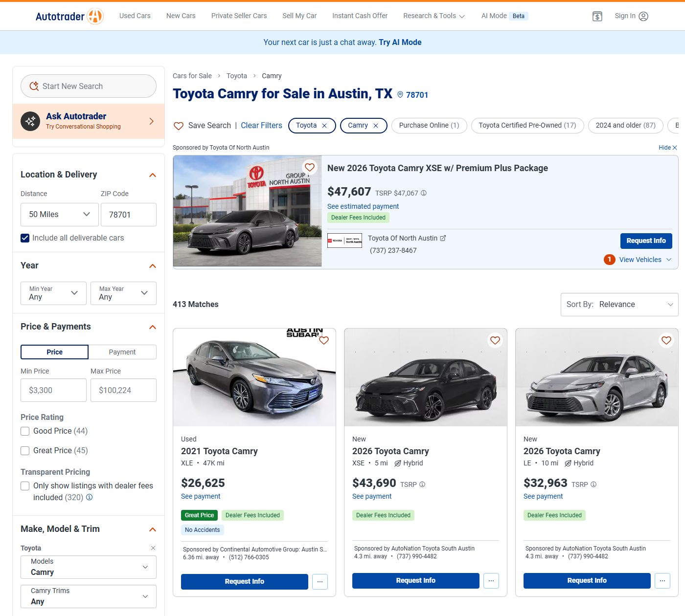Image resolution: width=685 pixels, height=616 pixels.
Task: Click TSRP info icon next to $43,690
Action: pos(422,484)
